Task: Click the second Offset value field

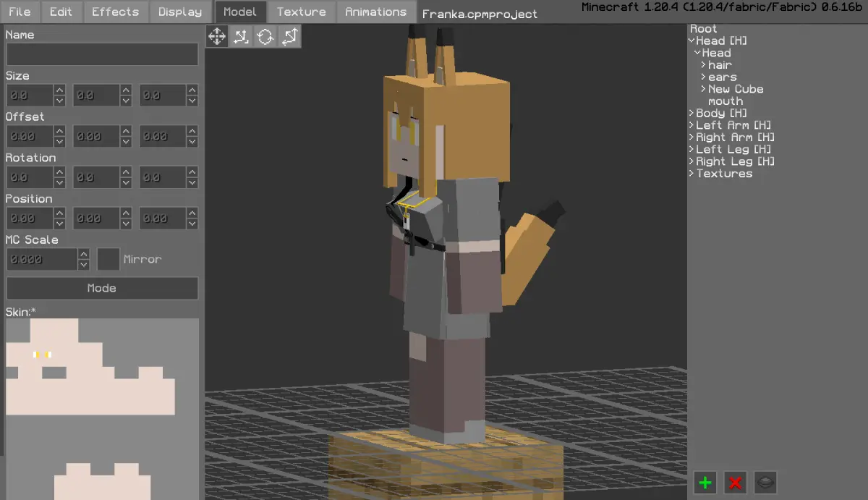Action: tap(96, 136)
